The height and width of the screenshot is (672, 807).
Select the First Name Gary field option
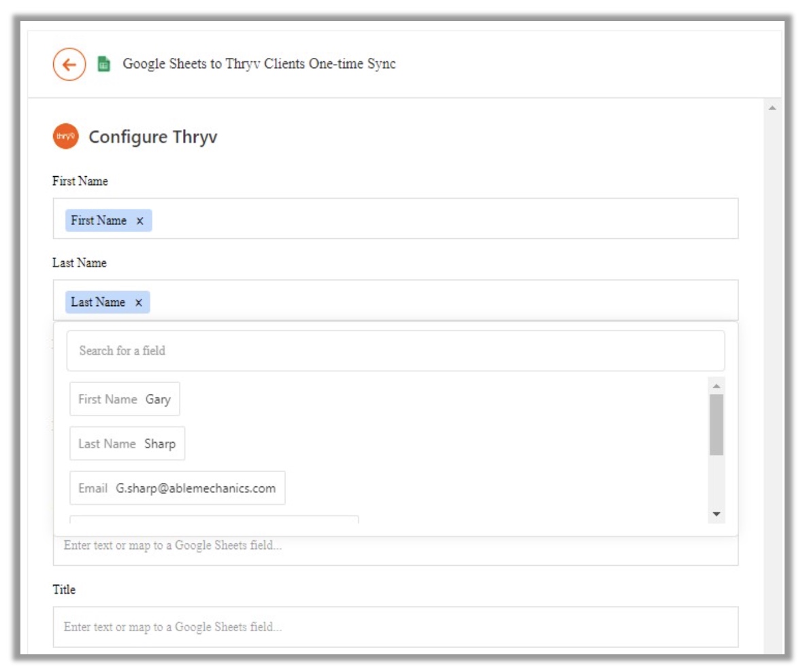[x=125, y=399]
